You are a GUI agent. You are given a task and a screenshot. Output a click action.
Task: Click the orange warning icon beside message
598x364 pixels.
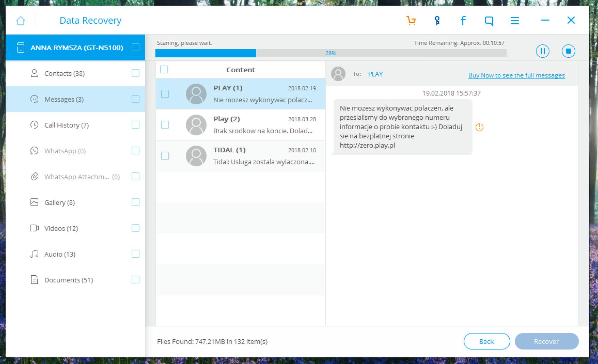tap(479, 127)
